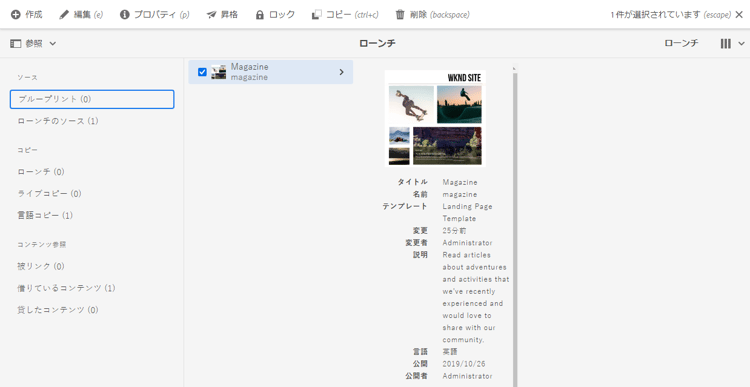Viewport: 750px width, 387px height.
Task: Click the 作成 label in toolbar
Action: coord(33,15)
